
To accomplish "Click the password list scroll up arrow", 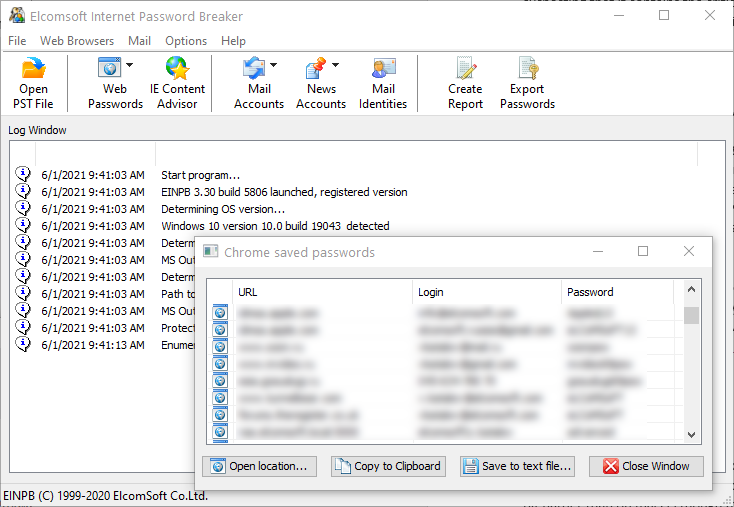I will [x=691, y=290].
